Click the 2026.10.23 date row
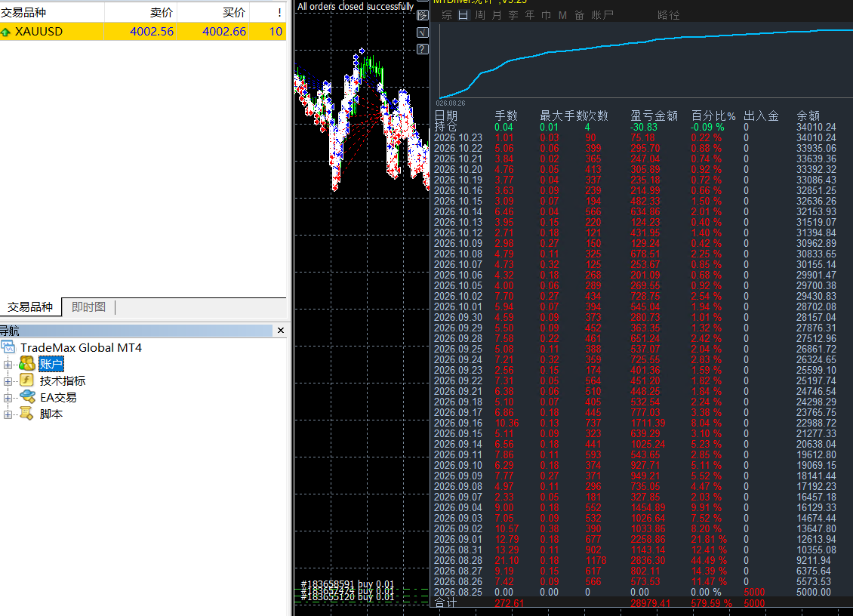Image resolution: width=853 pixels, height=616 pixels. [458, 137]
